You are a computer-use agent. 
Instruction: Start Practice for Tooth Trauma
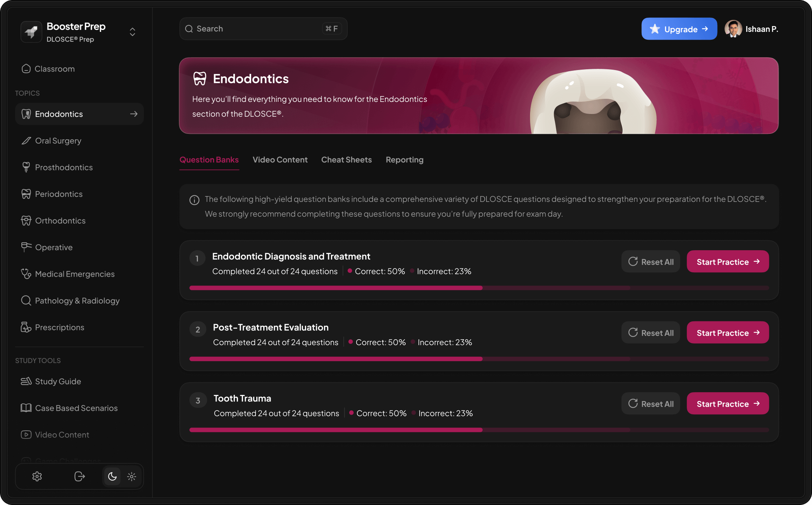point(728,404)
